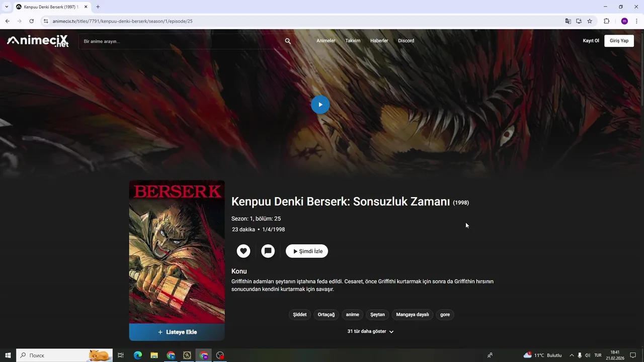The height and width of the screenshot is (362, 644).
Task: Click the address bar URL
Action: [122, 21]
